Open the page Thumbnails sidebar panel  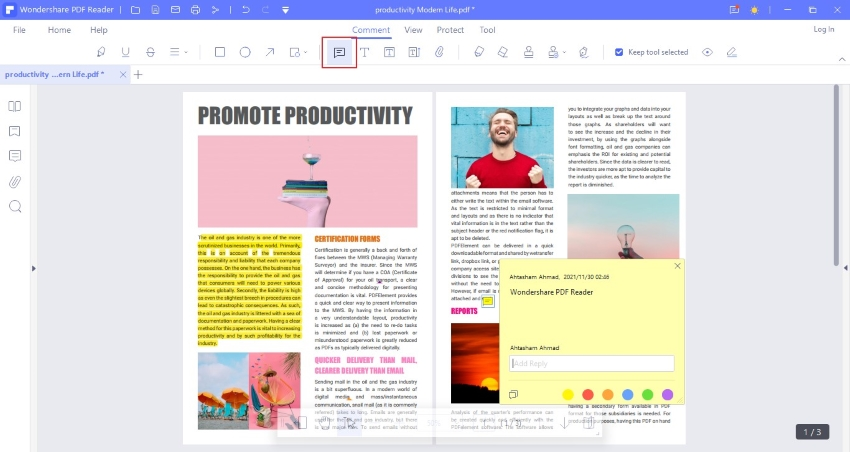(x=15, y=106)
